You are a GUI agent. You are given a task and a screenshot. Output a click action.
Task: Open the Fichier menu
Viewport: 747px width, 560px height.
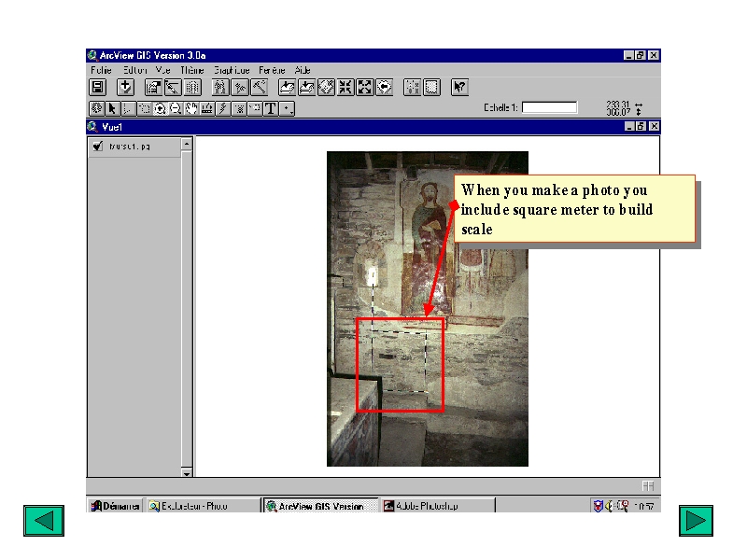[x=101, y=71]
